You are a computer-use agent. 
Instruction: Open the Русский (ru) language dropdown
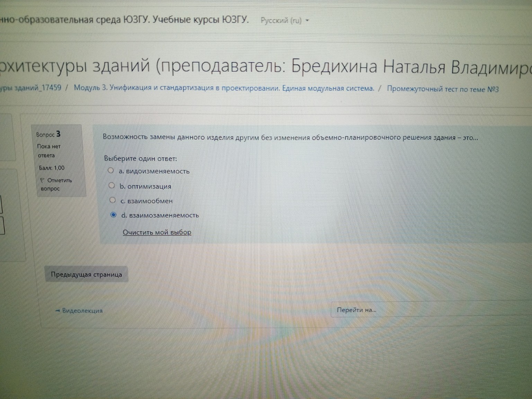(281, 20)
